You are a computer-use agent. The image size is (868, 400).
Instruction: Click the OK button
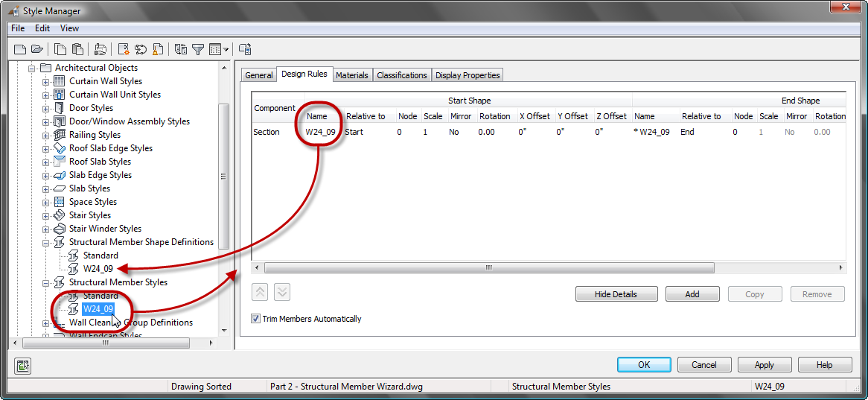(644, 365)
